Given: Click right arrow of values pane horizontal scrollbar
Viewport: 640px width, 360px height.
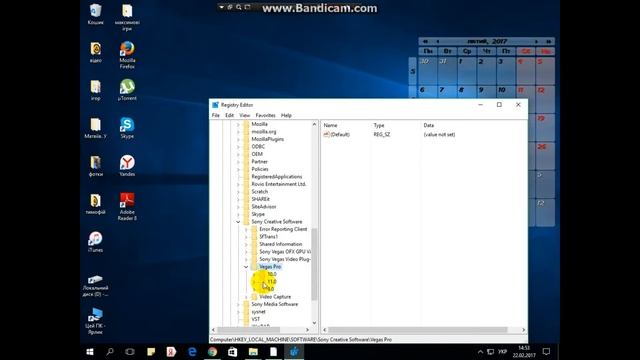Looking at the screenshot, I should 523,330.
